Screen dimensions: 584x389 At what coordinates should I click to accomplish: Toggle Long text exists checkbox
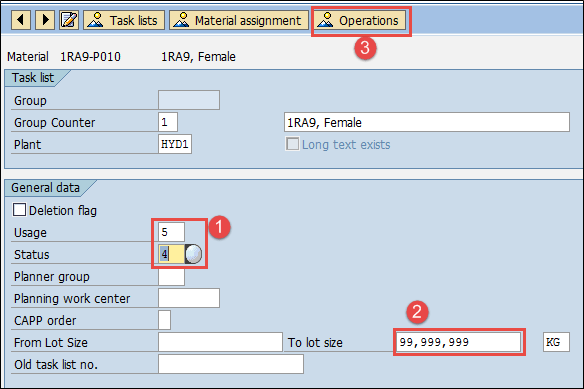(x=292, y=144)
